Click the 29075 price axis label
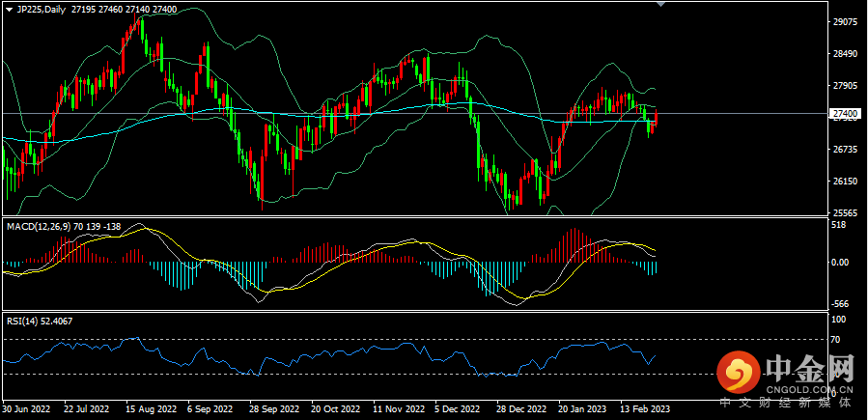 click(845, 21)
